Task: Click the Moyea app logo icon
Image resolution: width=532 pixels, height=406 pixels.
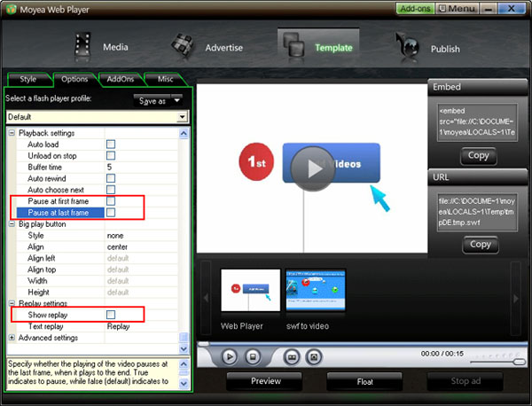Action: click(x=11, y=9)
